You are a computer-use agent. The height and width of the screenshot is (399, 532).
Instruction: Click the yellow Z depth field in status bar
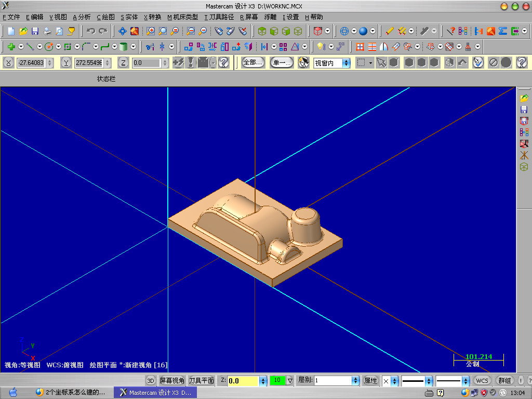click(244, 381)
